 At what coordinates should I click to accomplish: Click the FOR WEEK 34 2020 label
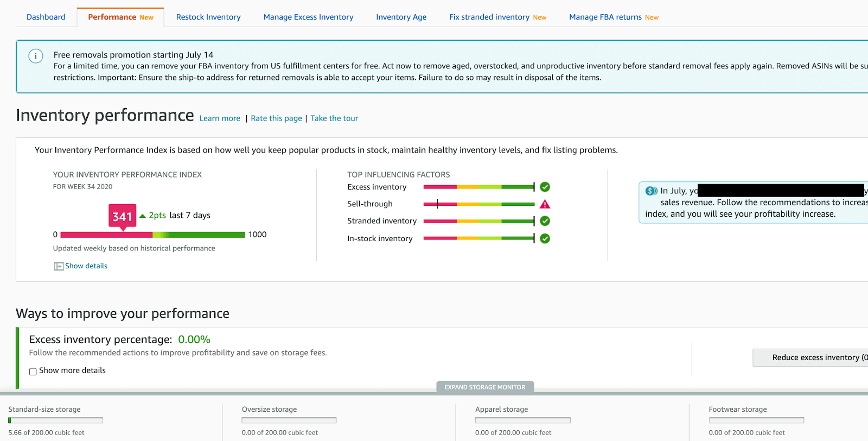[x=82, y=187]
